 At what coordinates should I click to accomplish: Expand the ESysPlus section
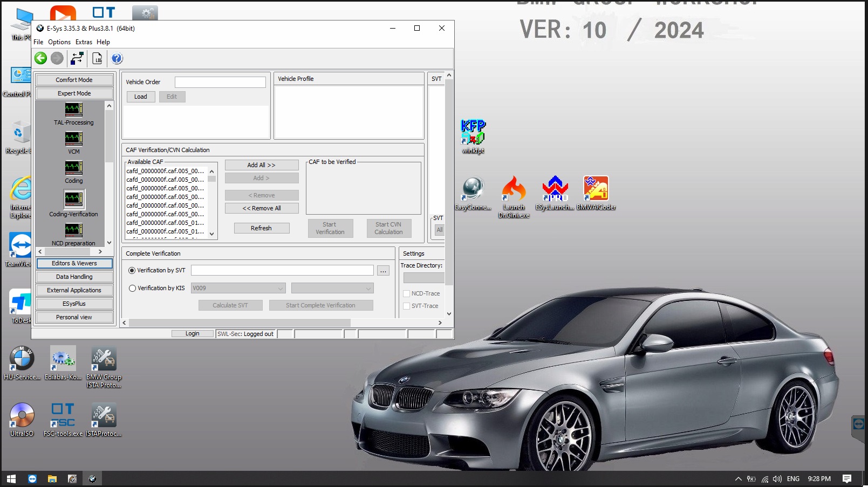click(x=74, y=304)
